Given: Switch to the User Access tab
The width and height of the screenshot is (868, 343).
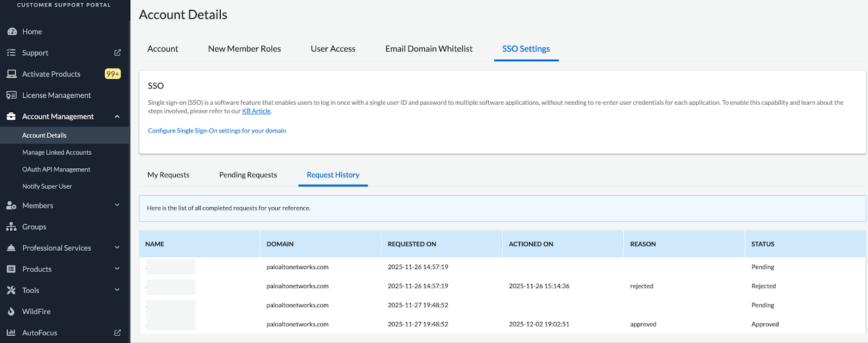Looking at the screenshot, I should pos(333,49).
